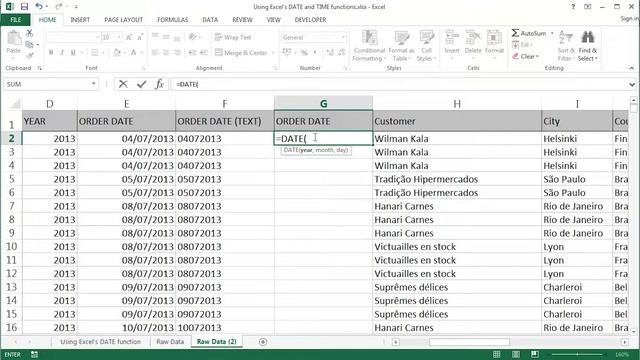Switch to Page Layout view icon
The image size is (640, 360).
coord(516,354)
